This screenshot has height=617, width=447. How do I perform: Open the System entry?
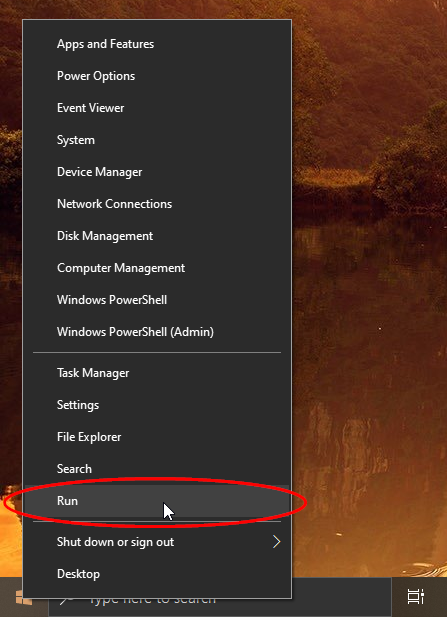[x=157, y=140]
